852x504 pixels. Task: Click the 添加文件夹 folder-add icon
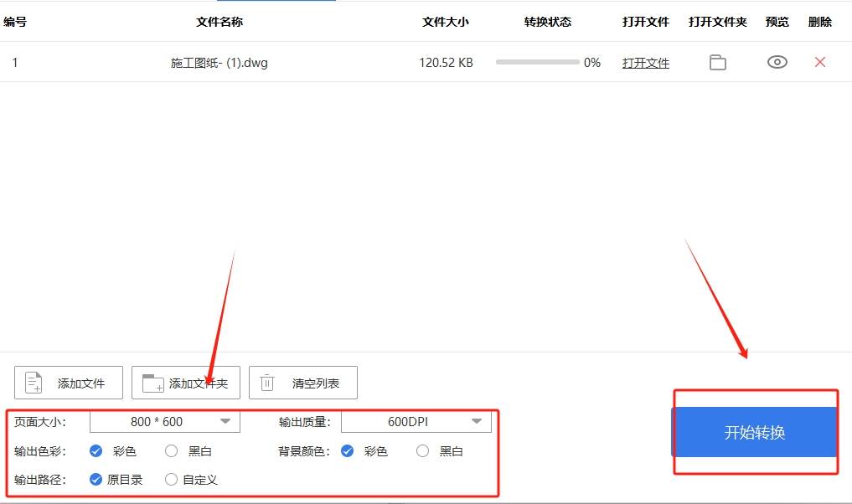[x=152, y=383]
